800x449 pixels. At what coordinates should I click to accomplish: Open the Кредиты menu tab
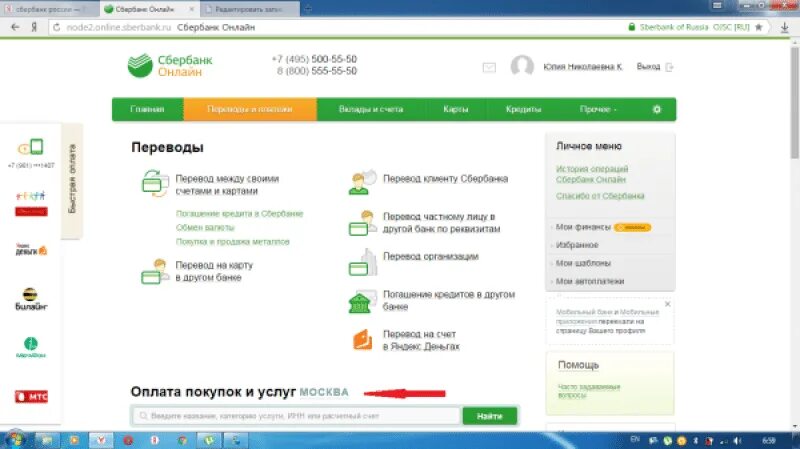point(523,109)
